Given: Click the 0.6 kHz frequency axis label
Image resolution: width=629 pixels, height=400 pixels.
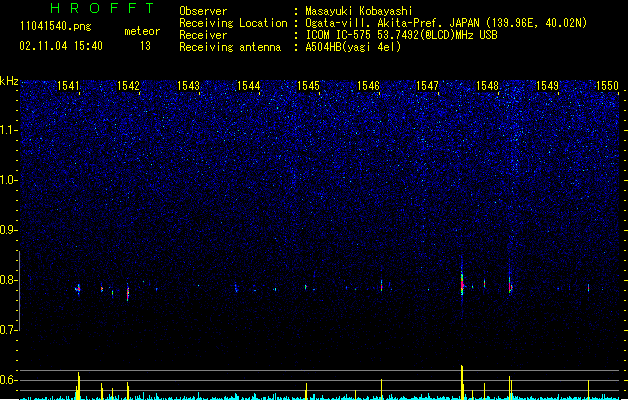Looking at the screenshot, I should 9,380.
